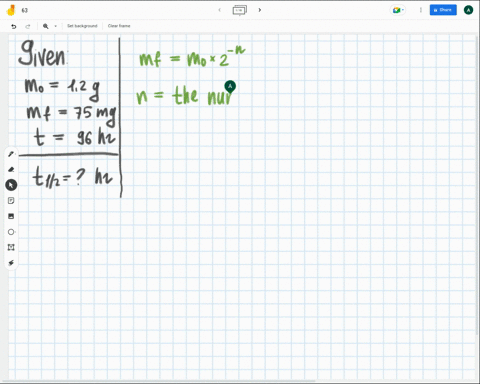The image size is (480, 384).
Task: Click Set background button
Action: click(x=82, y=26)
